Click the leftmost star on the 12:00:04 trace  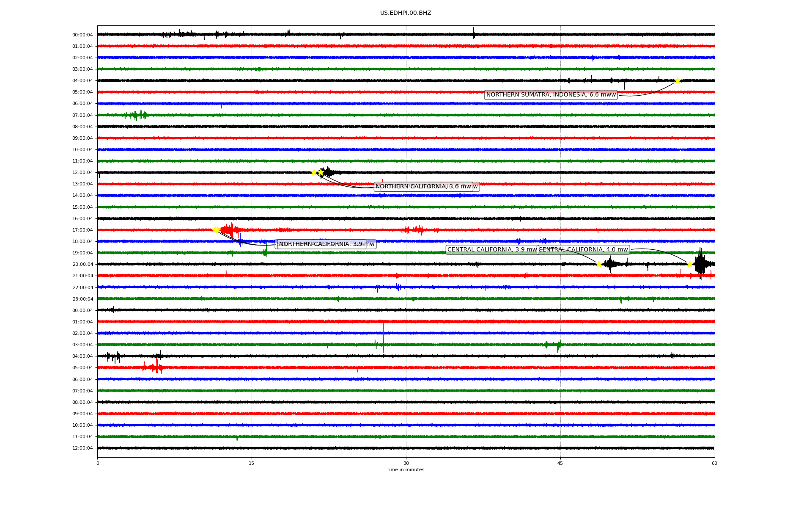(314, 172)
